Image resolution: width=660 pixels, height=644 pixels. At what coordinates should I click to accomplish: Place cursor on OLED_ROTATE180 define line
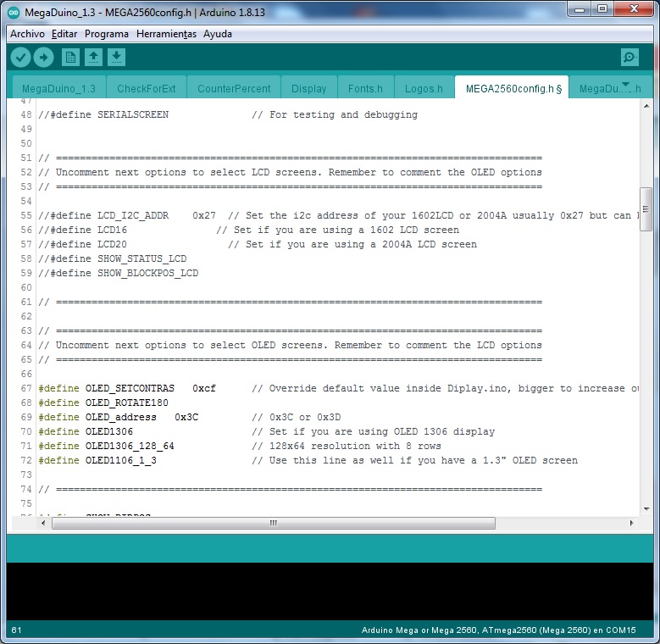[120, 402]
